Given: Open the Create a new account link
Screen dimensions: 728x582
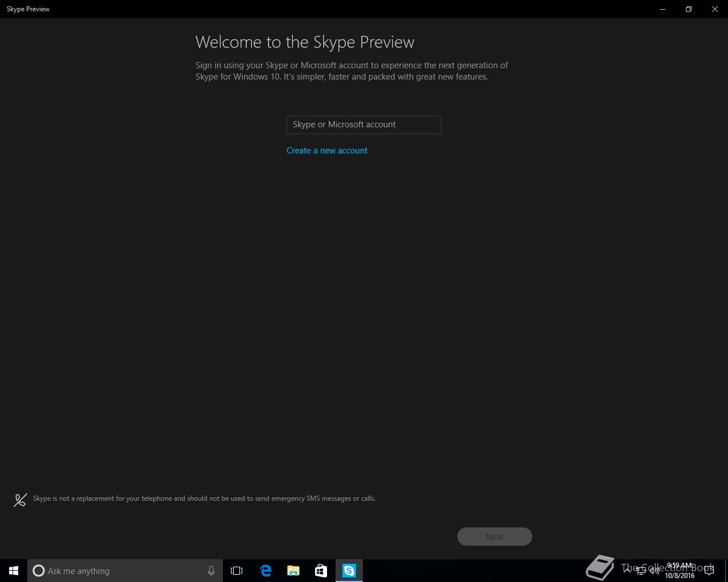Looking at the screenshot, I should tap(327, 151).
